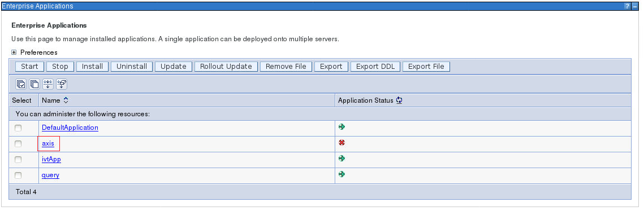This screenshot has height=215, width=644.
Task: Select the axis application checkbox
Action: point(18,144)
